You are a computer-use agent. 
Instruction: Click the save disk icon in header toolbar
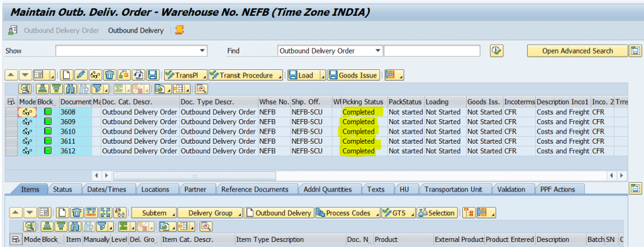152,76
